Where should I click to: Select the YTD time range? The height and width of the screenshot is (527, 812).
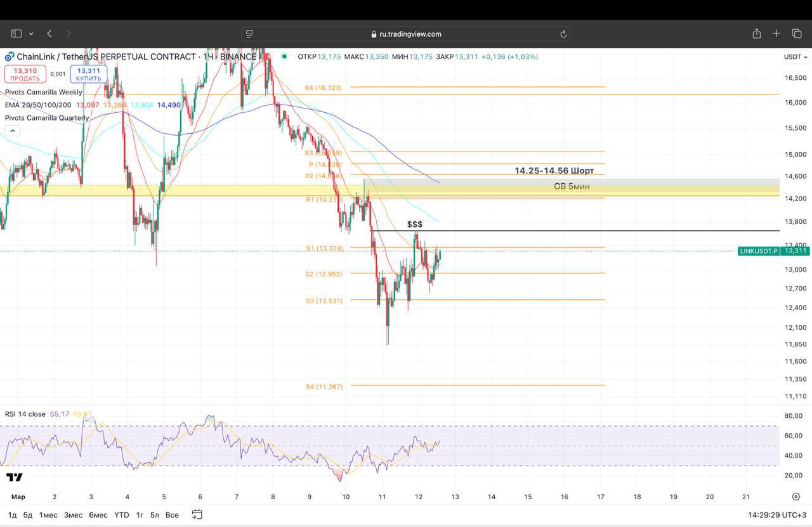[121, 515]
